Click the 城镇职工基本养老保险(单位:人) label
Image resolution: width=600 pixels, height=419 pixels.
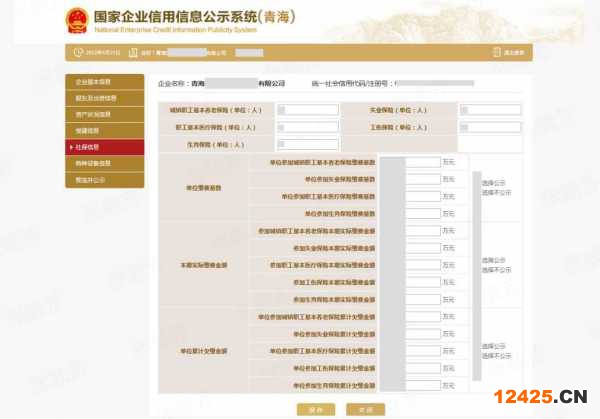[215, 110]
